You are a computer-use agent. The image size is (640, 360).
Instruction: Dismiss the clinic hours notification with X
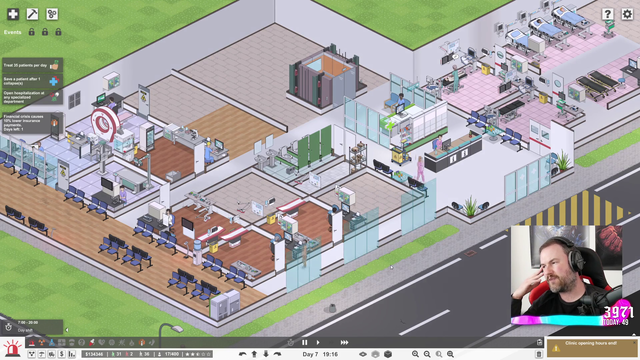[x=635, y=341]
